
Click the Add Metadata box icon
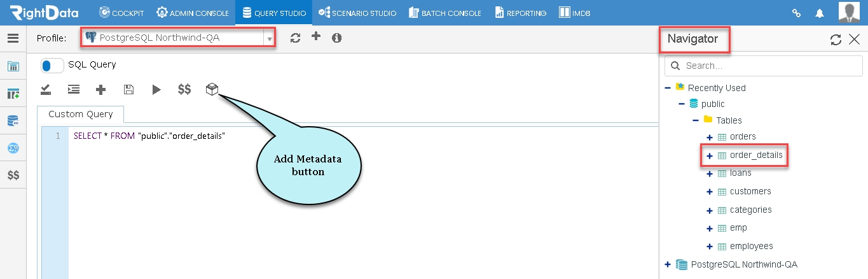click(212, 90)
